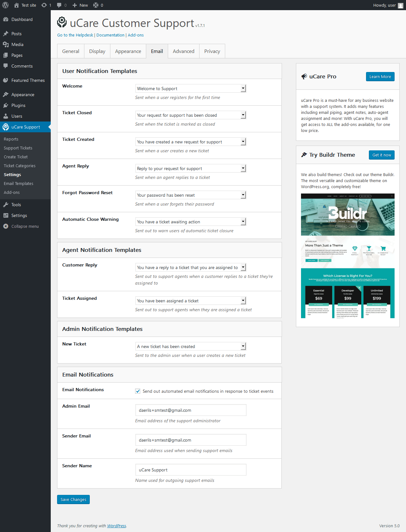Image resolution: width=406 pixels, height=532 pixels.
Task: Click the Save Changes button
Action: 73,499
